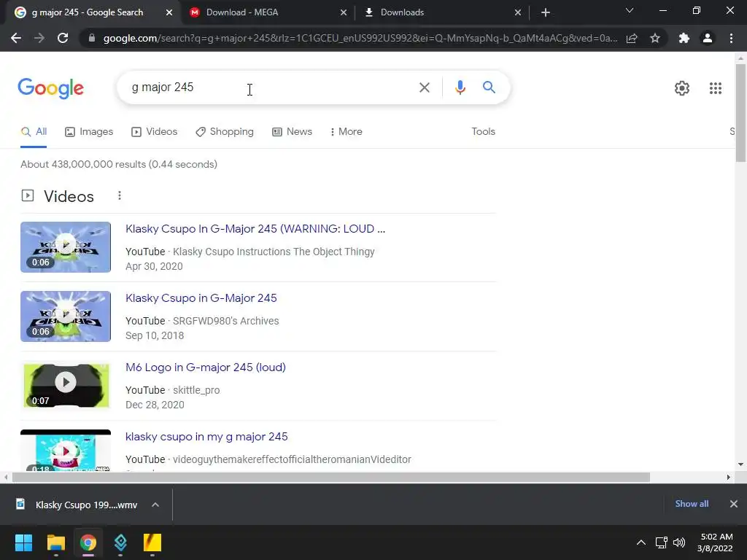747x560 pixels.
Task: Share this page via address bar icon
Action: (632, 38)
